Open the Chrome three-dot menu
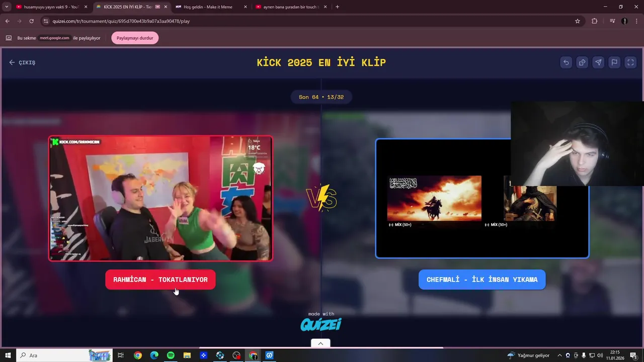Image resolution: width=644 pixels, height=362 pixels. [636, 21]
